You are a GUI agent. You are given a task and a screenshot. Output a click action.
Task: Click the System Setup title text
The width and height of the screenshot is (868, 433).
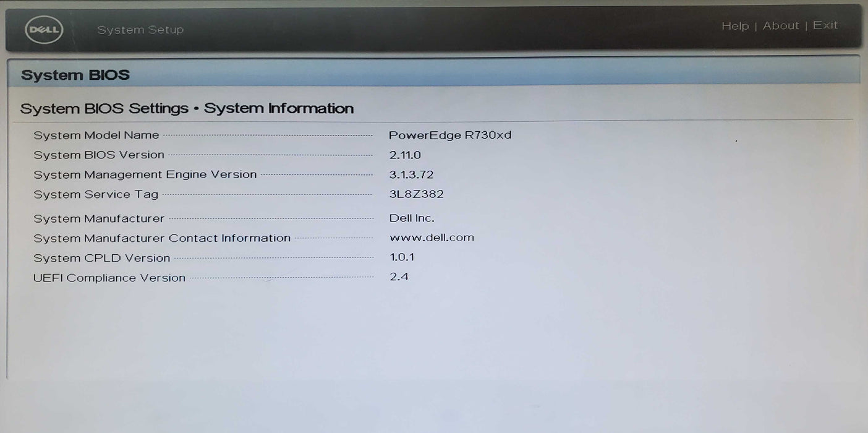tap(140, 30)
